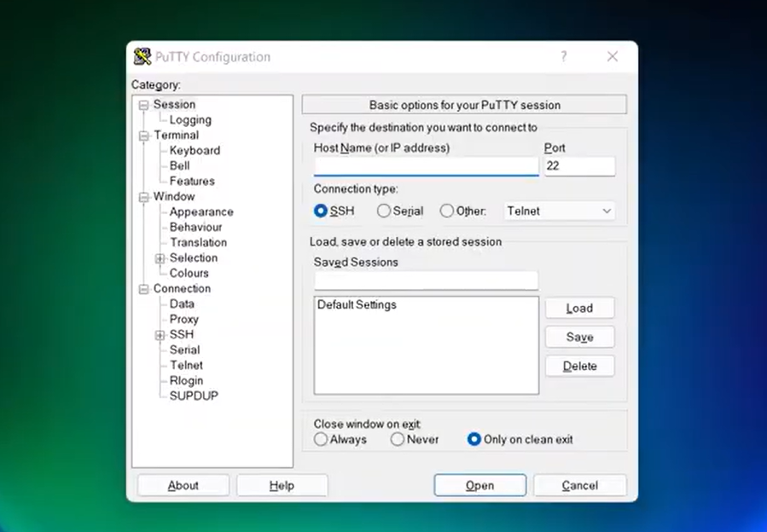Expand the Selection node under Window

tap(160, 258)
